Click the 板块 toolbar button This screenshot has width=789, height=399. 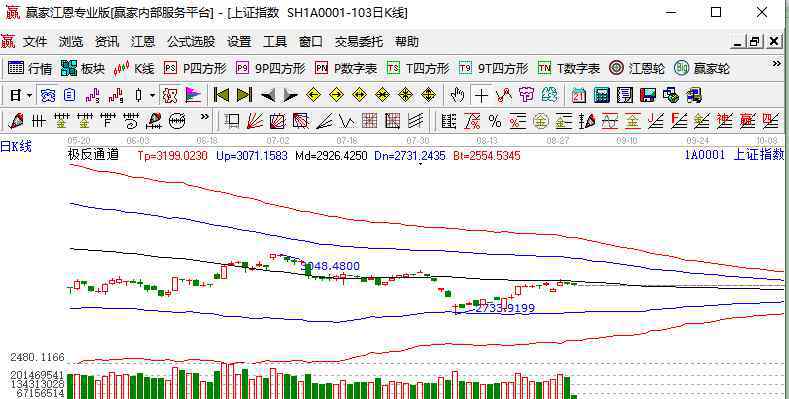pyautogui.click(x=83, y=68)
